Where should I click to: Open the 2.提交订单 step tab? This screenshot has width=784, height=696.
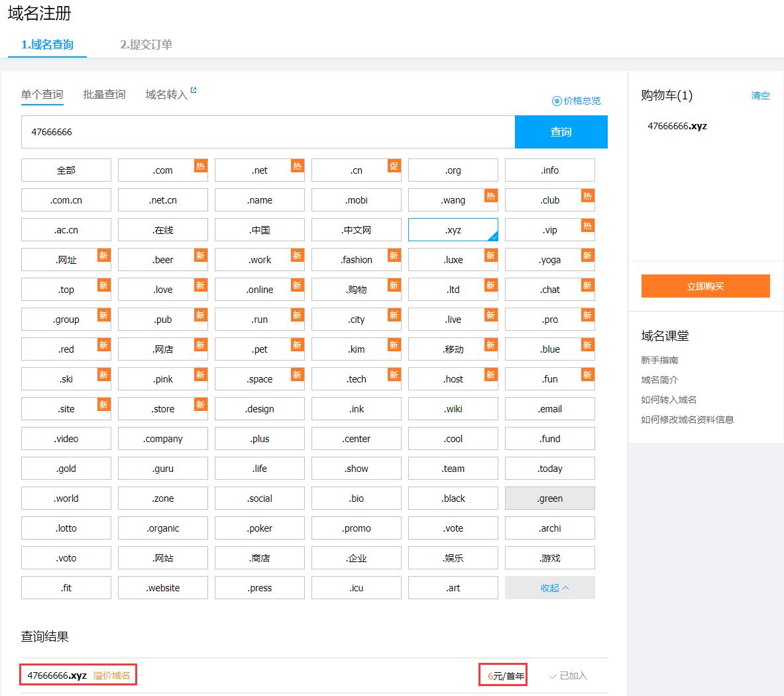[x=146, y=44]
